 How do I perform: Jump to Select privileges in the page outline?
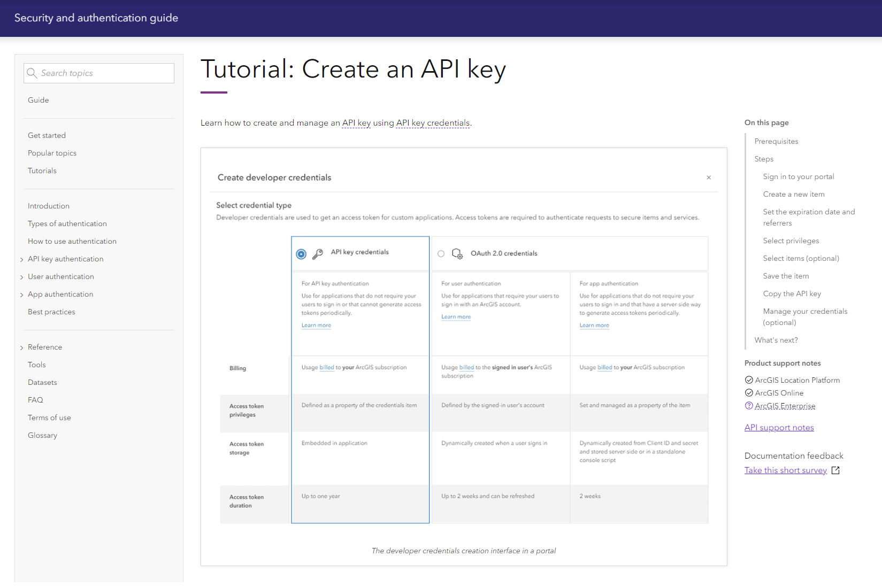click(x=791, y=241)
